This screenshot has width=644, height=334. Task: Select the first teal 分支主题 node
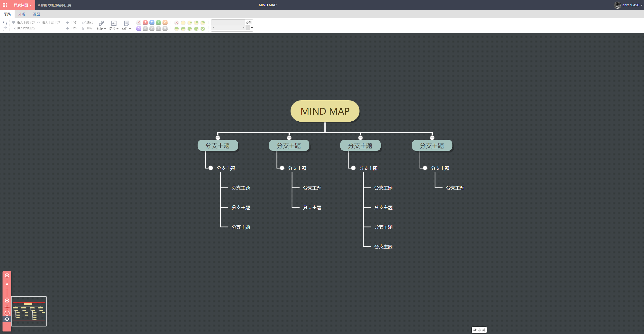(x=218, y=146)
